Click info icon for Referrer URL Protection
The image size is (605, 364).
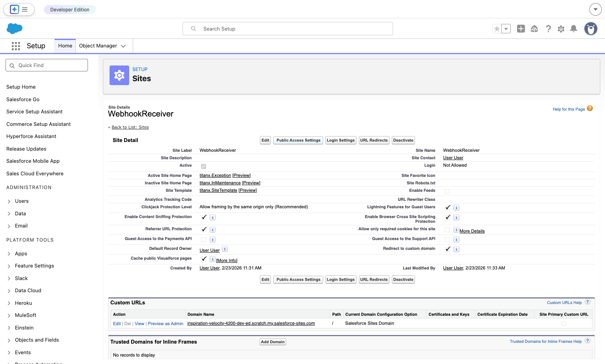point(212,230)
